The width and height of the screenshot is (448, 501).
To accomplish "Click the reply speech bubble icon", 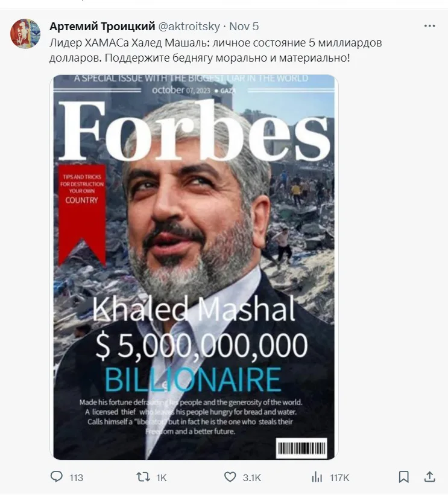I will (57, 477).
